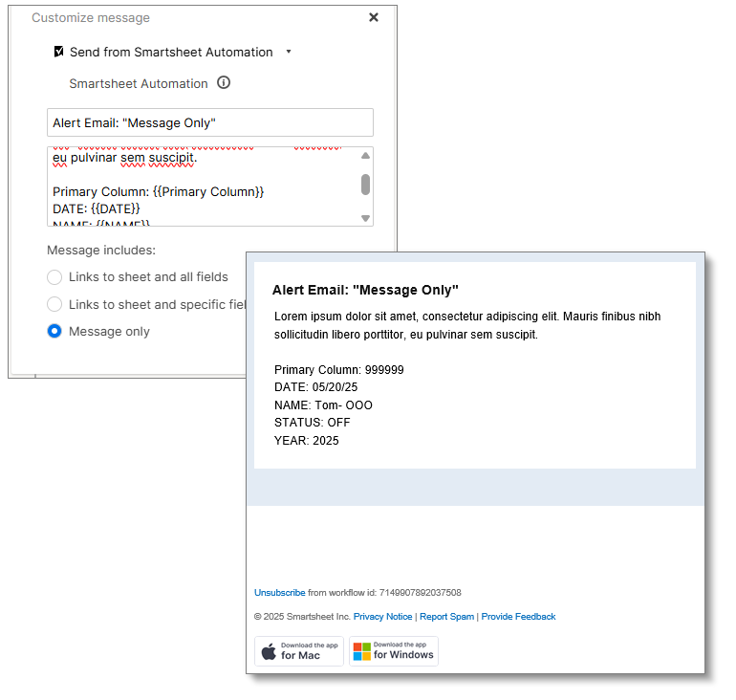
Task: Click the message box scroll down arrow
Action: 366,218
